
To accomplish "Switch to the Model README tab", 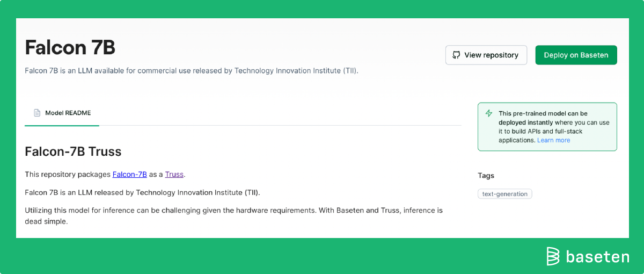I will (62, 113).
